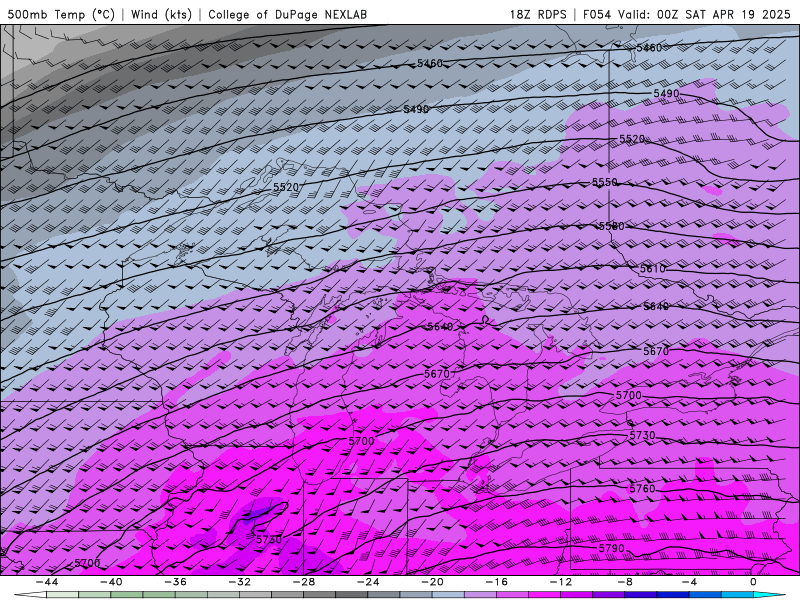Select the -32 value on the temperature legend
The image size is (800, 600).
240,582
